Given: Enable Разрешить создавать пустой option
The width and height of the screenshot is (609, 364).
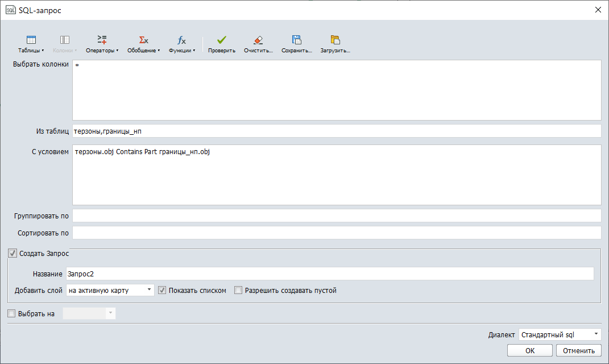Looking at the screenshot, I should click(x=238, y=290).
